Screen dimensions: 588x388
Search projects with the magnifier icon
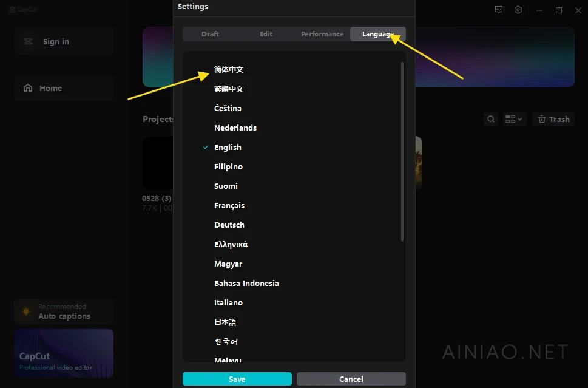(491, 120)
